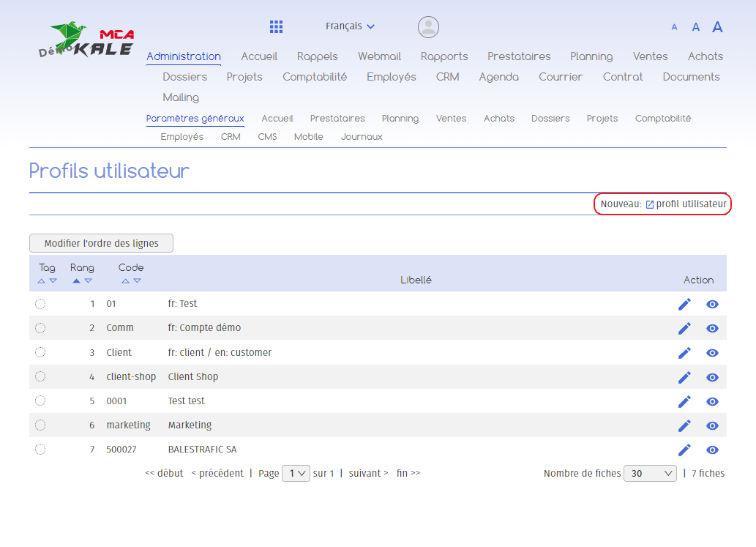
Task: Select the largest font size A icon
Action: pos(717,27)
